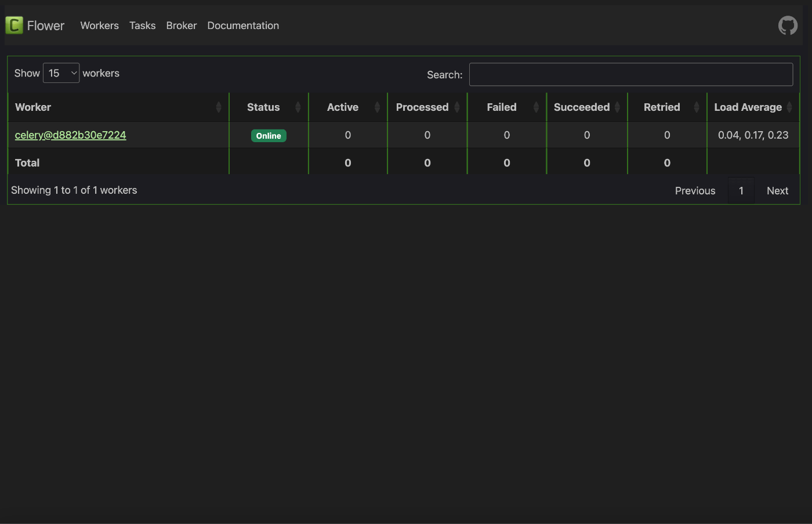The height and width of the screenshot is (524, 812).
Task: Click 'Showing 1 to 1 of 1 workers' text
Action: [x=74, y=190]
